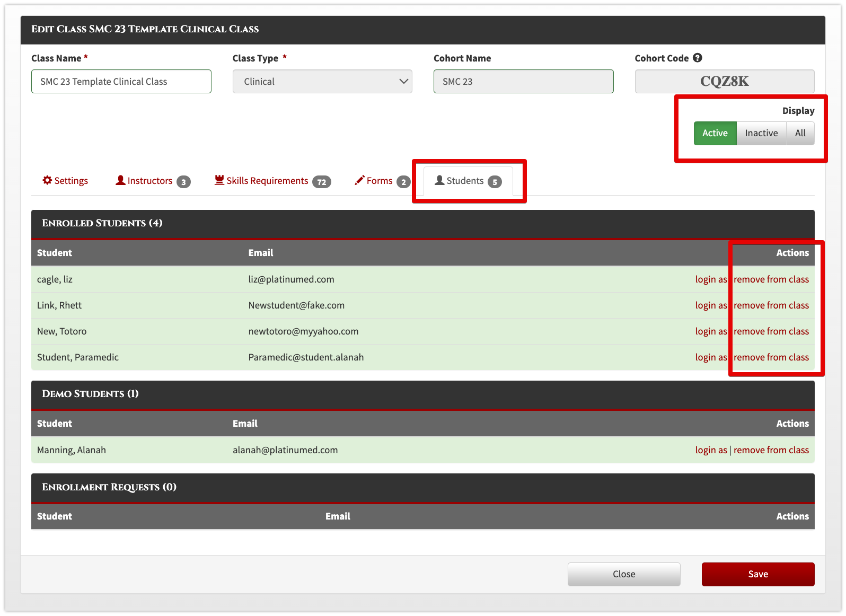Login as cagle, liz
846x616 pixels.
(x=711, y=279)
